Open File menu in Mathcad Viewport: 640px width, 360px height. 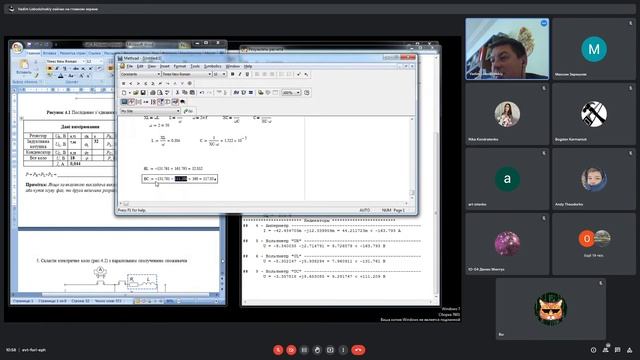pyautogui.click(x=130, y=66)
